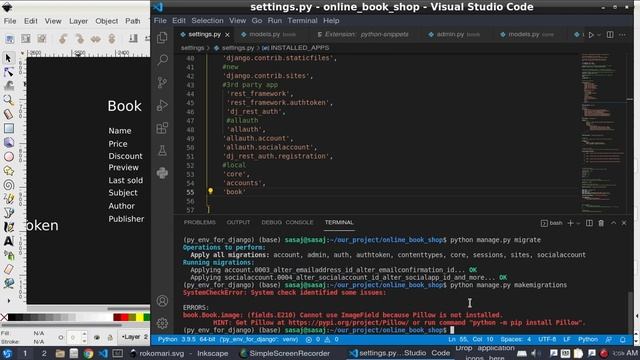This screenshot has height=360, width=640.
Task: Open Source Control view in VS Code
Action: [162, 82]
